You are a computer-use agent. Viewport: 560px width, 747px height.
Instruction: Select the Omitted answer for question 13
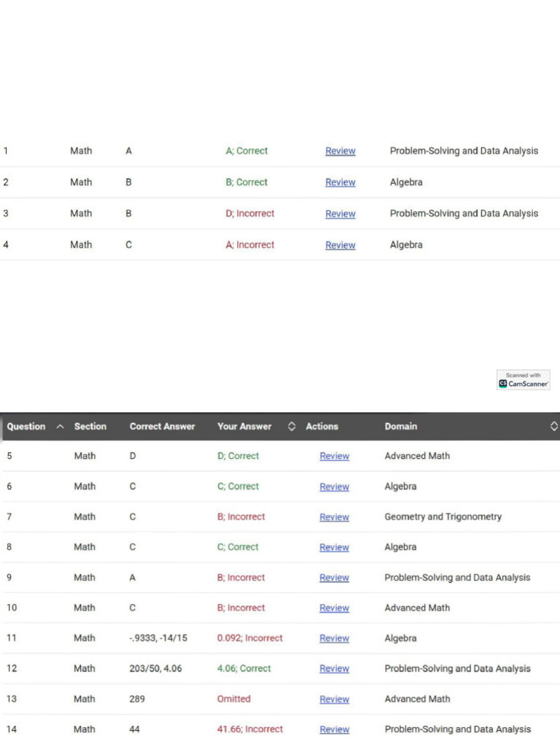click(234, 699)
